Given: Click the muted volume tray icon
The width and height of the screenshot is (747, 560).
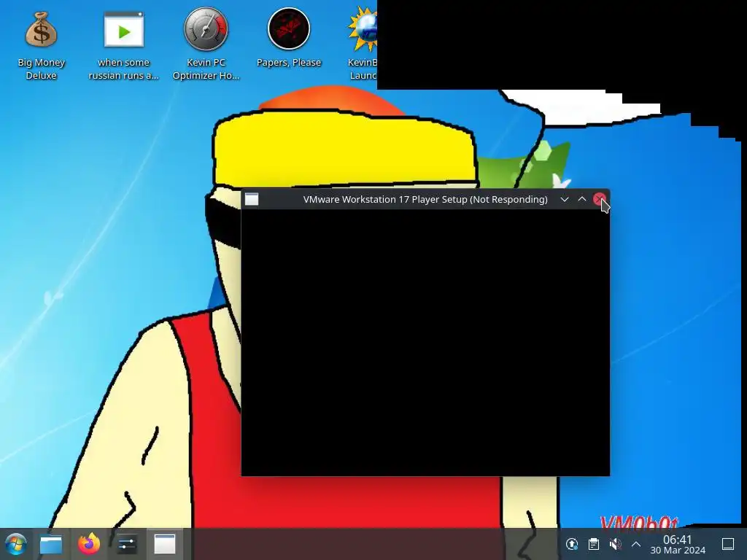Looking at the screenshot, I should [615, 544].
